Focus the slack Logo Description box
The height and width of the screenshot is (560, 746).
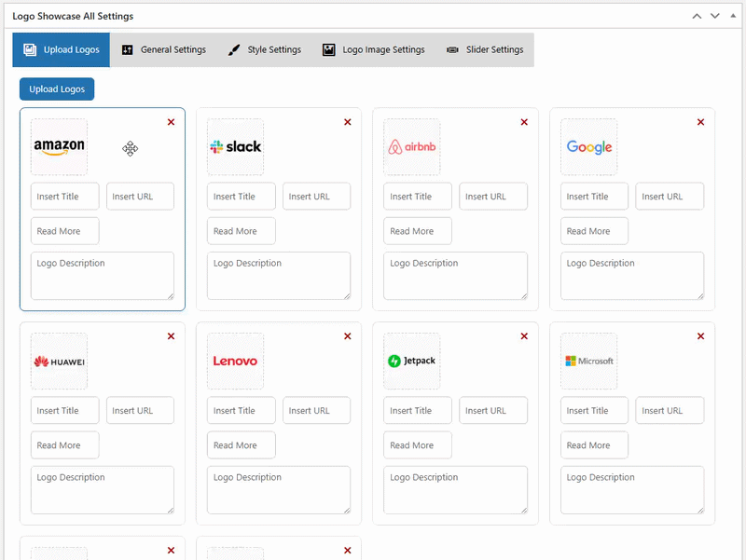click(x=279, y=276)
